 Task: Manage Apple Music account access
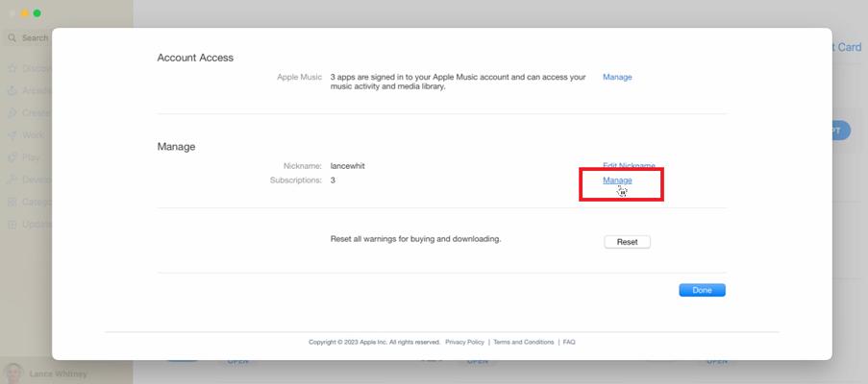(617, 77)
